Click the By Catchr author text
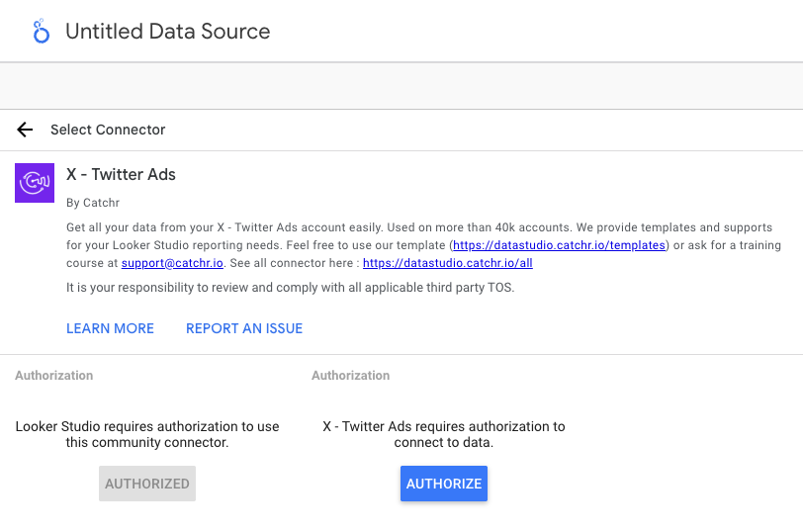803x532 pixels. coord(93,203)
